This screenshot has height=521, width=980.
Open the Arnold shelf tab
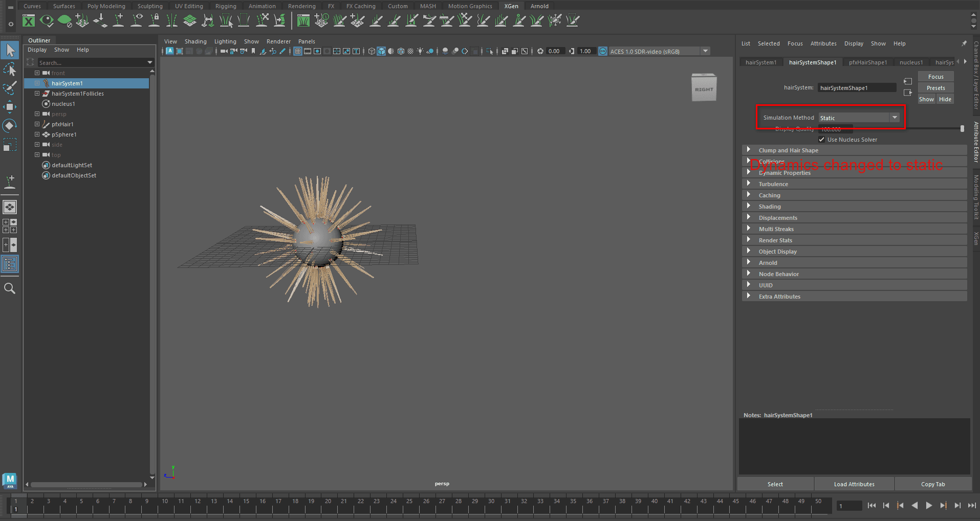(539, 6)
